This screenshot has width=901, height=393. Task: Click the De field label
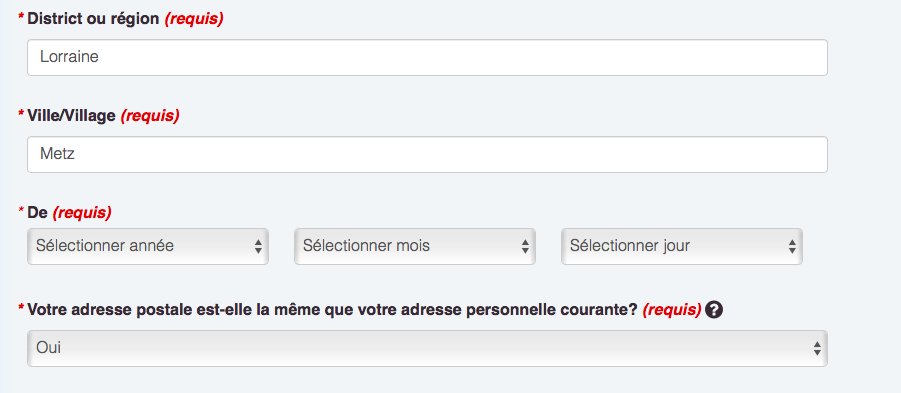tap(37, 213)
